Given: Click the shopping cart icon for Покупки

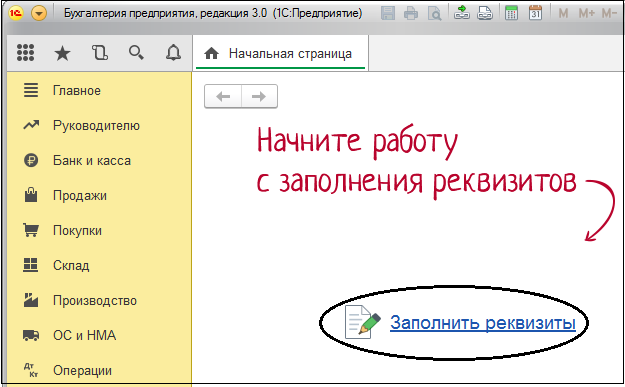Looking at the screenshot, I should click(31, 230).
